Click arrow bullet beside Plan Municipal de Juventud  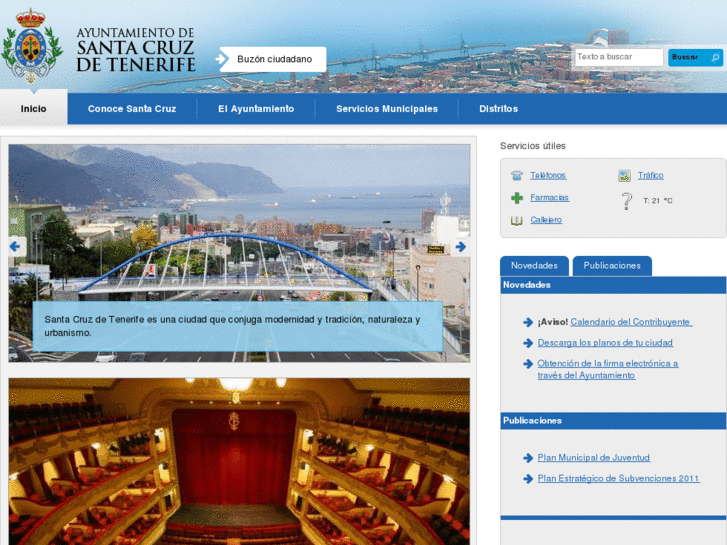pos(528,458)
